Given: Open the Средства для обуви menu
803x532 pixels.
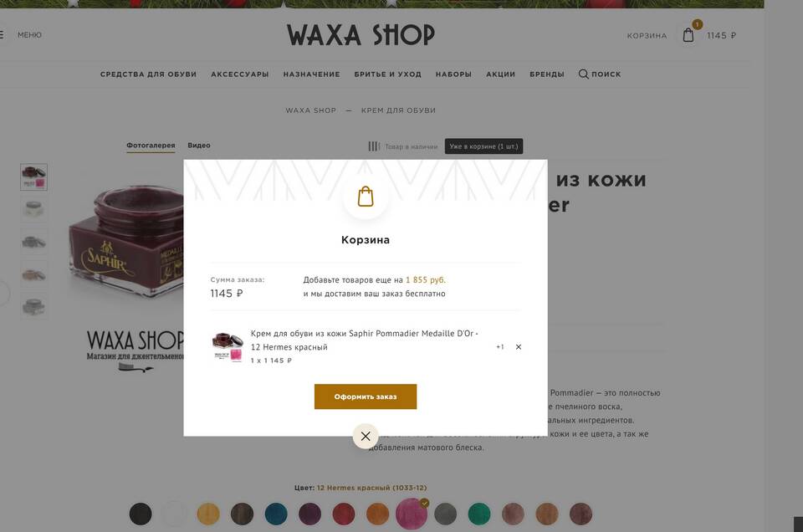Looking at the screenshot, I should point(149,74).
